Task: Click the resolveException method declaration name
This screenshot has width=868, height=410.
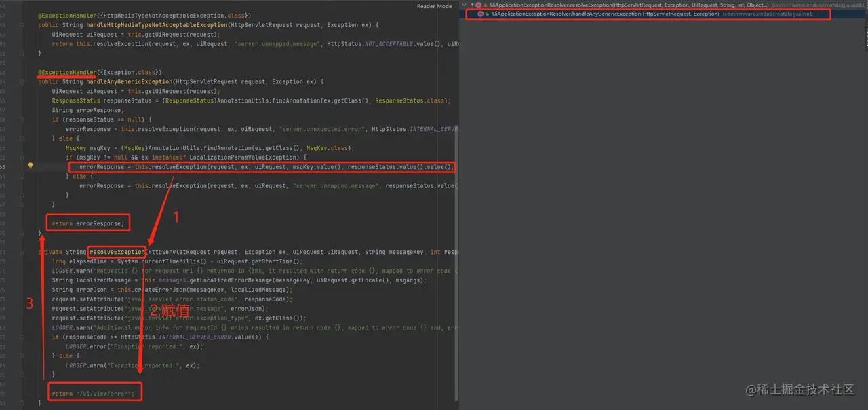Action: 117,252
